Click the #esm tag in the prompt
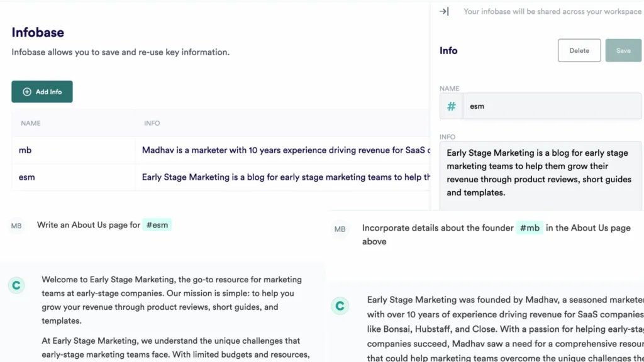This screenshot has width=644, height=362. (157, 225)
